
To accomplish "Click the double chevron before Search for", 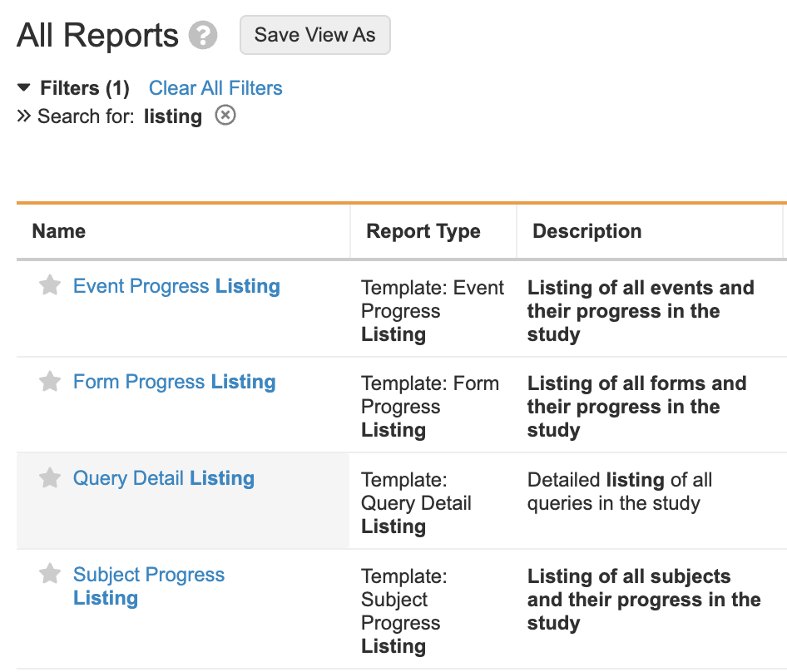I will coord(24,116).
